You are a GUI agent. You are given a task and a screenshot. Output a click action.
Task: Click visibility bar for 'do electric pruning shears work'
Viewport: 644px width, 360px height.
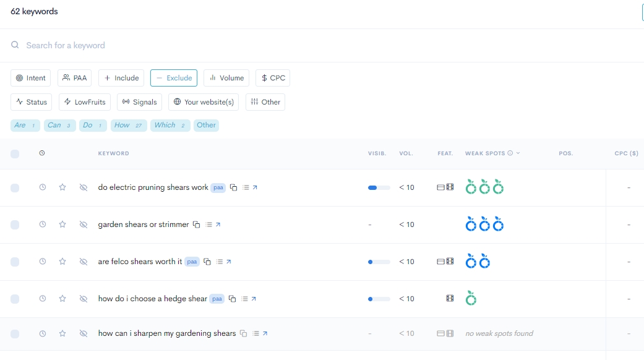pyautogui.click(x=379, y=187)
